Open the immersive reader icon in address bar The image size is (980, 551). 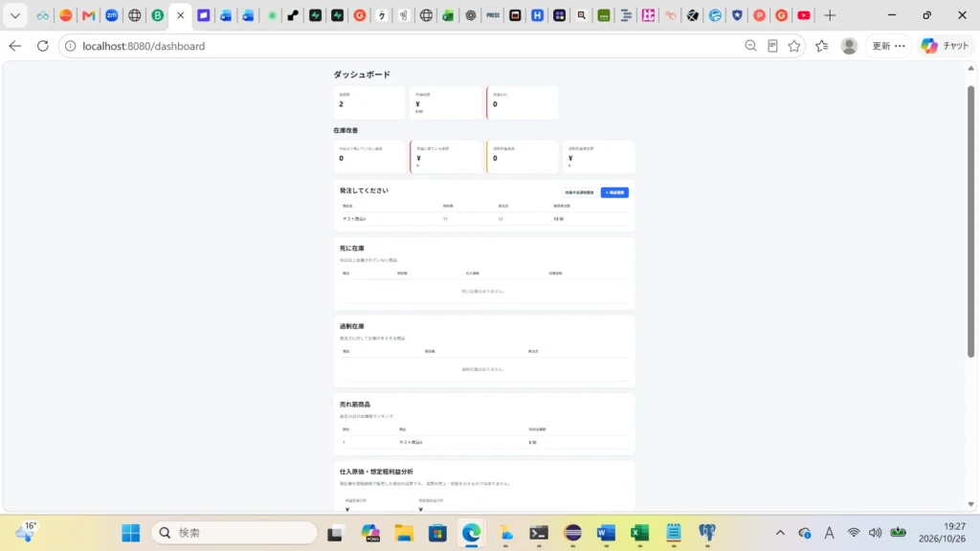click(x=772, y=46)
